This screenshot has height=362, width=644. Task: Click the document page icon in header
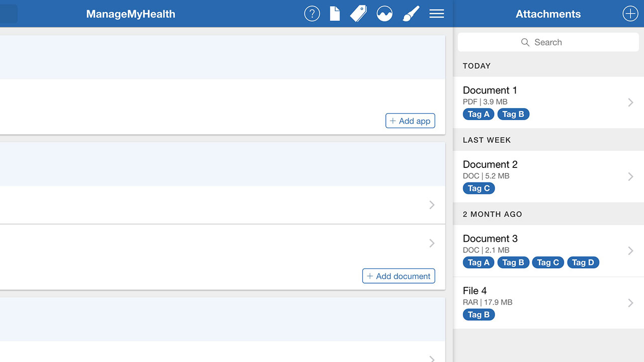(x=335, y=14)
